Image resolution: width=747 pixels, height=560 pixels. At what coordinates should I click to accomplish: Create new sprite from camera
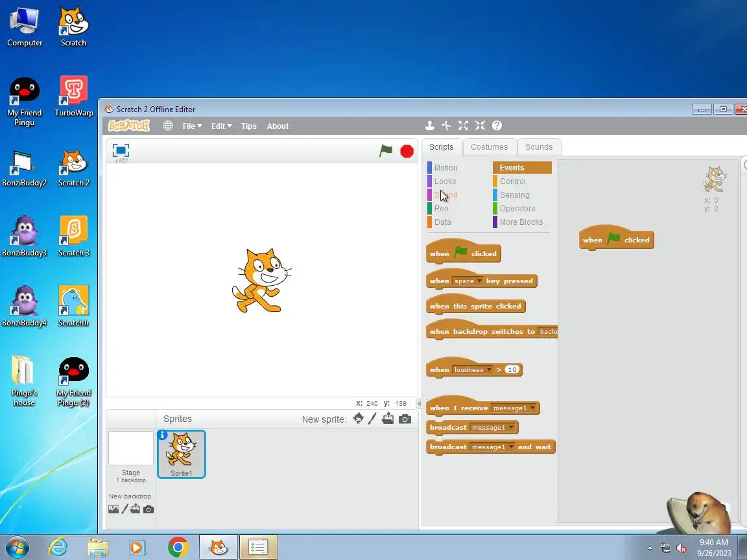pyautogui.click(x=405, y=419)
